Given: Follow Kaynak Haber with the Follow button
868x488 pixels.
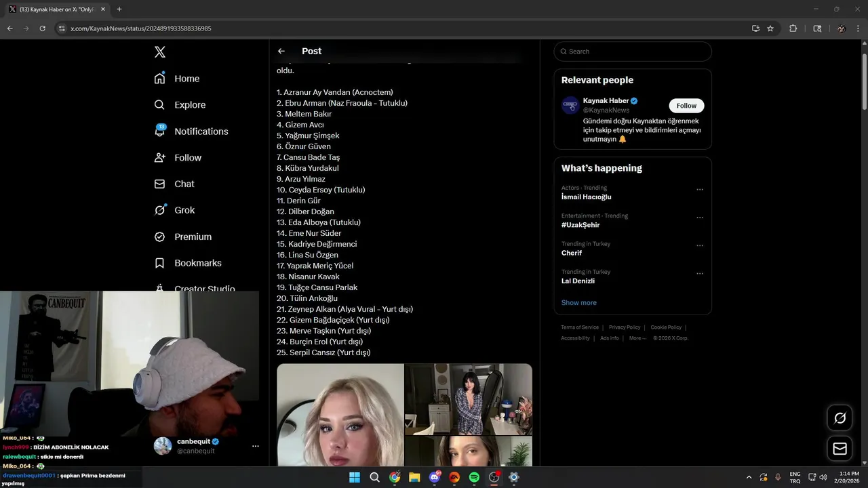Looking at the screenshot, I should [686, 106].
